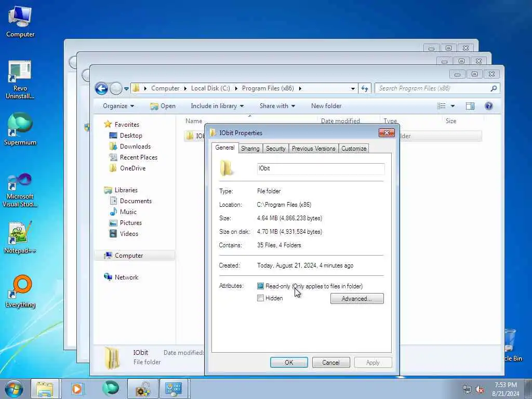Switch to the Sharing tab
This screenshot has width=532, height=399.
pos(250,149)
